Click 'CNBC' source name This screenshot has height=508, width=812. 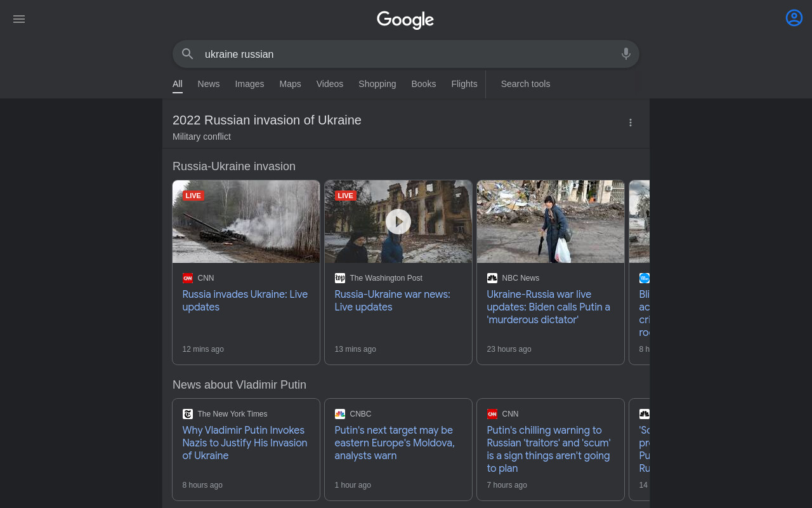pos(361,414)
